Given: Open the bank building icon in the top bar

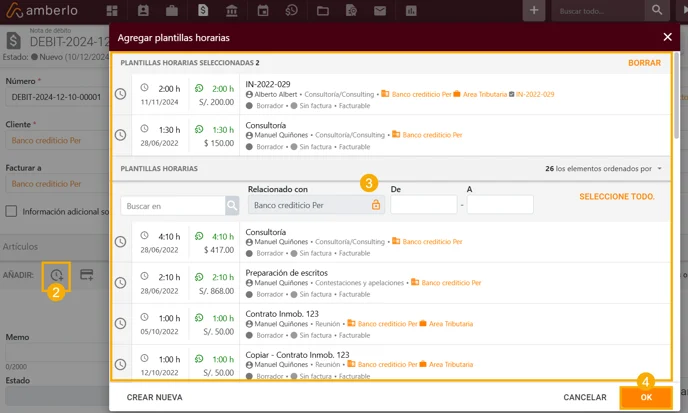Looking at the screenshot, I should point(232,11).
